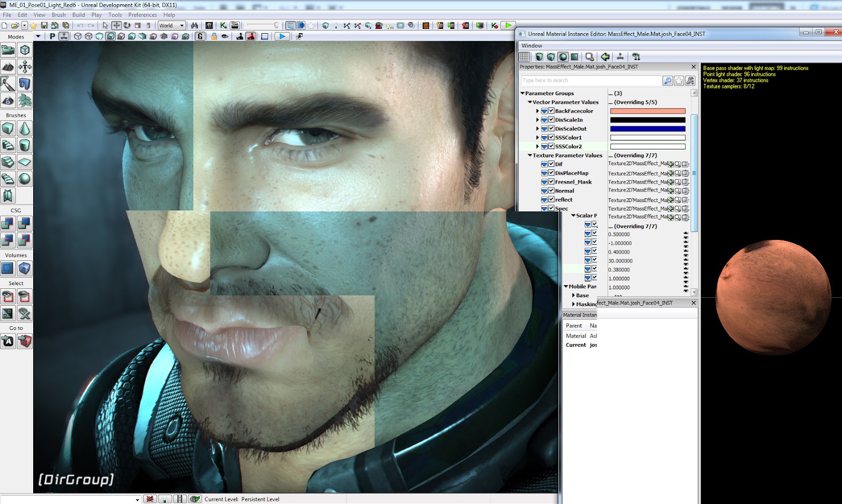Expand the SSSColor1 parameter
Image resolution: width=842 pixels, height=504 pixels.
[537, 137]
